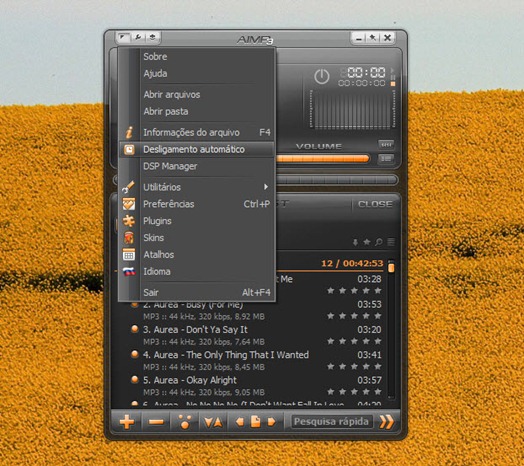Click the 03:41 duration of track 4

pos(369,355)
